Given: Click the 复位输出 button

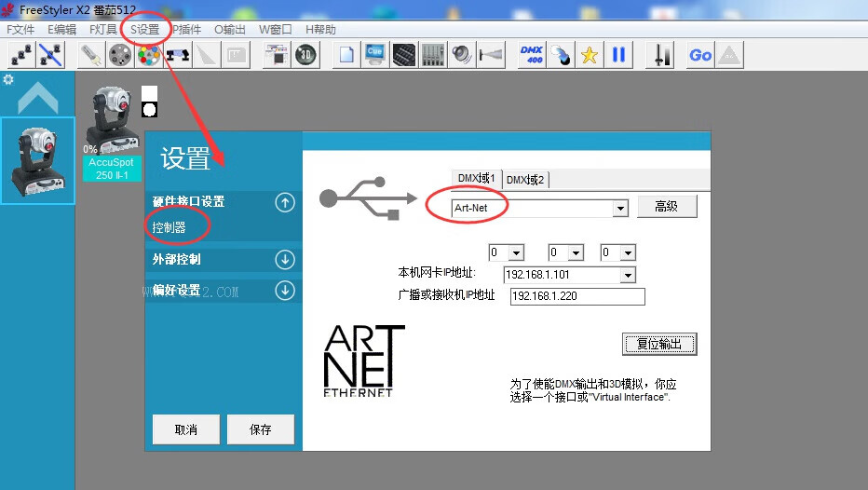Looking at the screenshot, I should click(659, 344).
